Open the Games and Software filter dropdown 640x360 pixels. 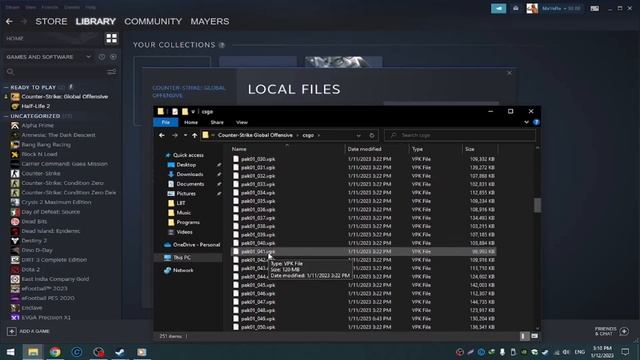pos(88,57)
